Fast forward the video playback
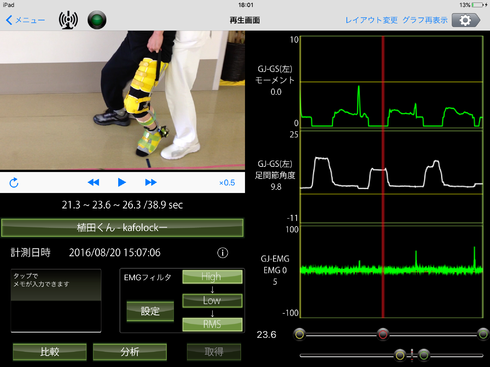 151,182
